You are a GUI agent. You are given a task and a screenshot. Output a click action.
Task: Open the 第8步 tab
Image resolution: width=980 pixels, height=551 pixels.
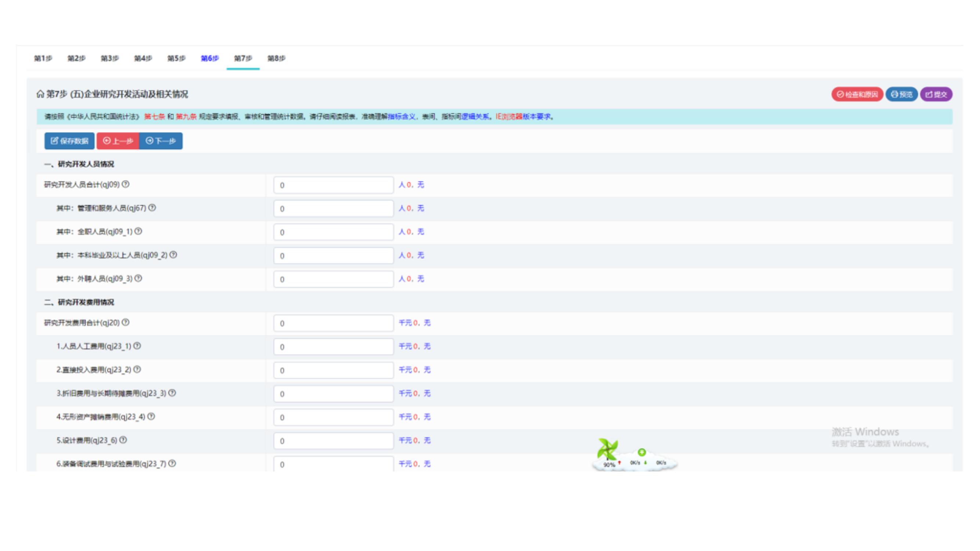click(276, 58)
